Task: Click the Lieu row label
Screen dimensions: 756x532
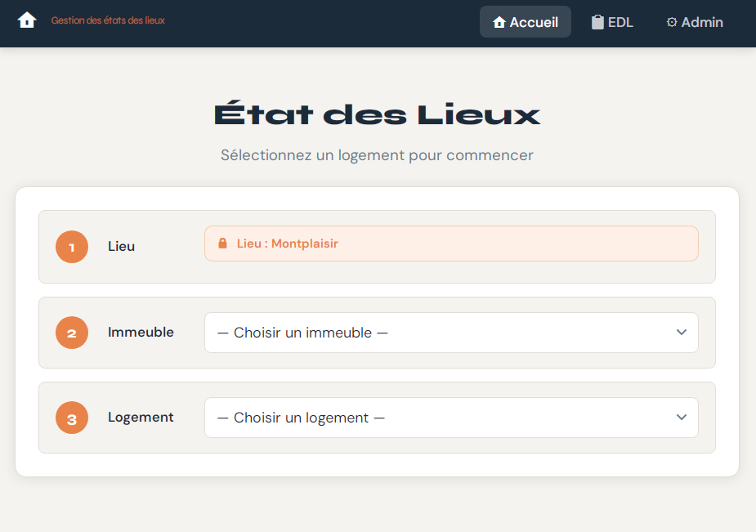Action: pyautogui.click(x=121, y=246)
